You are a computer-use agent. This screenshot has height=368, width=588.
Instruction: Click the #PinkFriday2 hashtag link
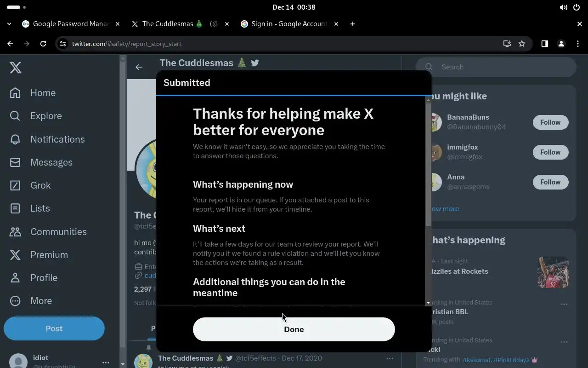pos(511,360)
